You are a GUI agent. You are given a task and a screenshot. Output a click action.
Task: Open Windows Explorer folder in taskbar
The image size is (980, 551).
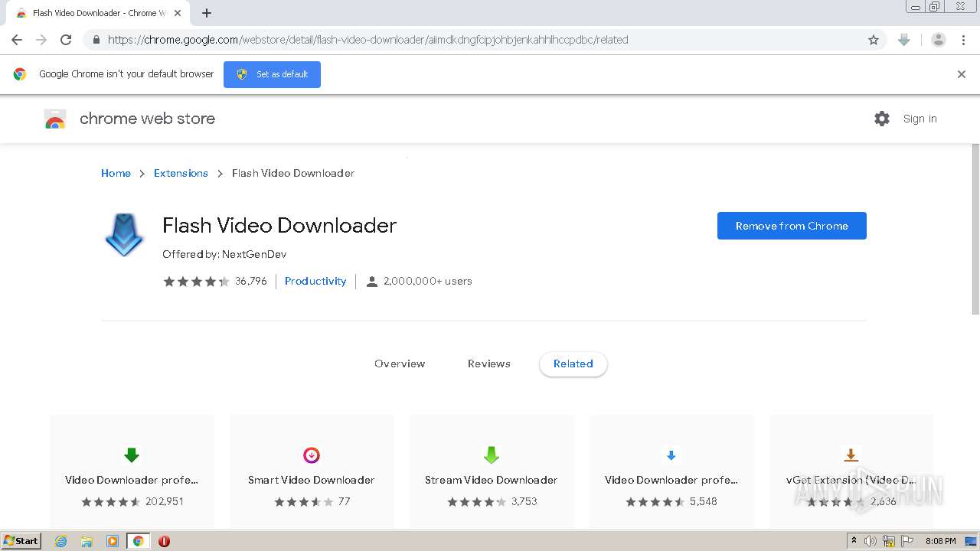[x=87, y=541]
